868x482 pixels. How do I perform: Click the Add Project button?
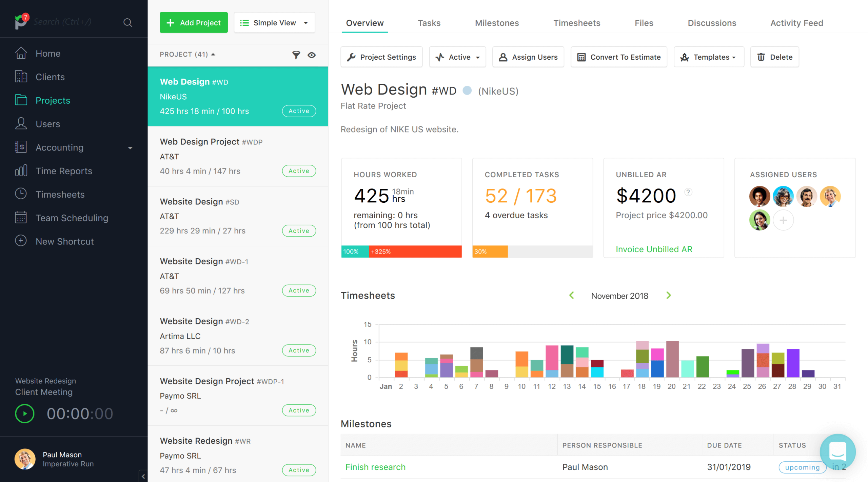click(194, 23)
